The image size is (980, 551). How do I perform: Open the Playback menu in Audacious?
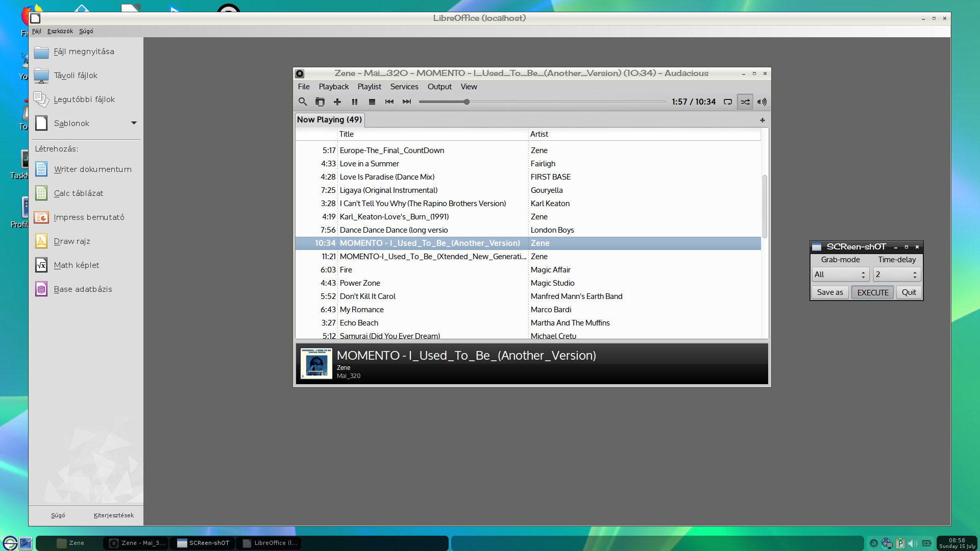pos(334,86)
